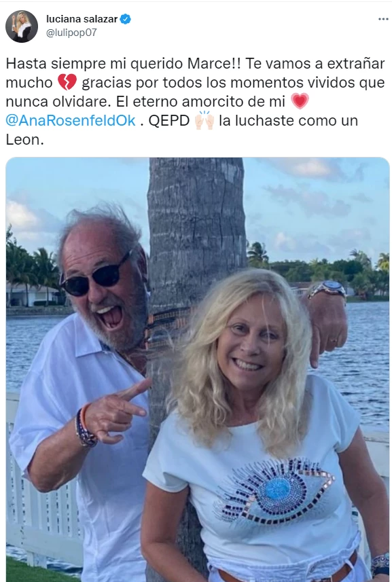Click the eye design on woman's shirt
The height and width of the screenshot is (582, 392).
pyautogui.click(x=275, y=490)
